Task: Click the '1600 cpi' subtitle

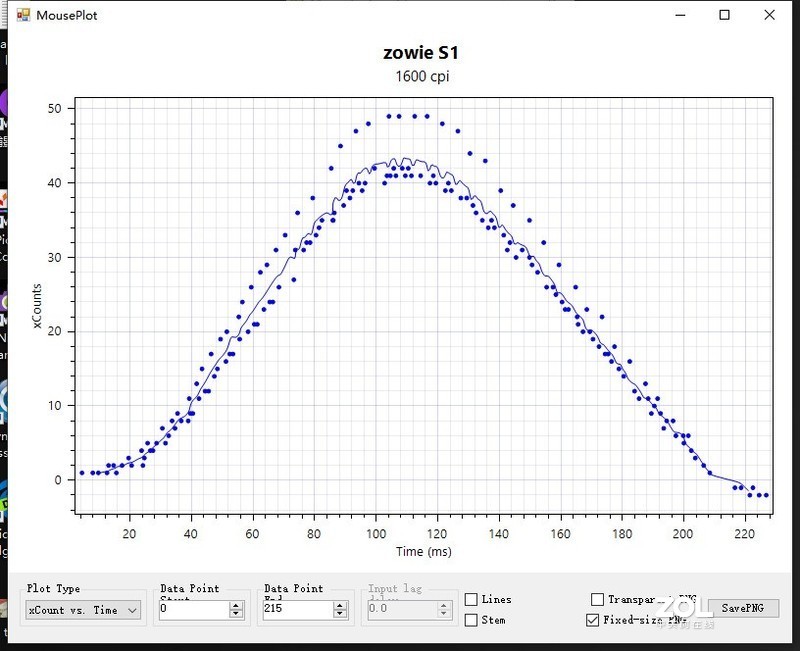Action: coord(422,77)
